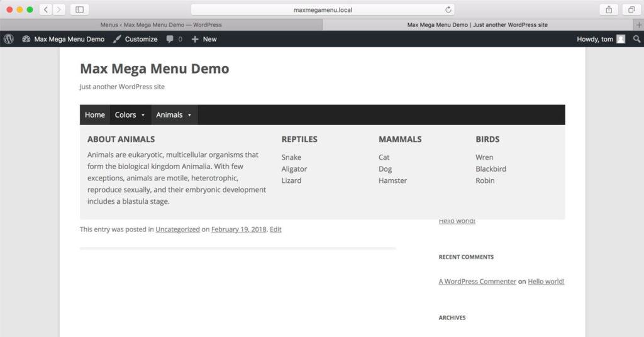Collapse the Animals menu dropdown arrow

pyautogui.click(x=189, y=115)
